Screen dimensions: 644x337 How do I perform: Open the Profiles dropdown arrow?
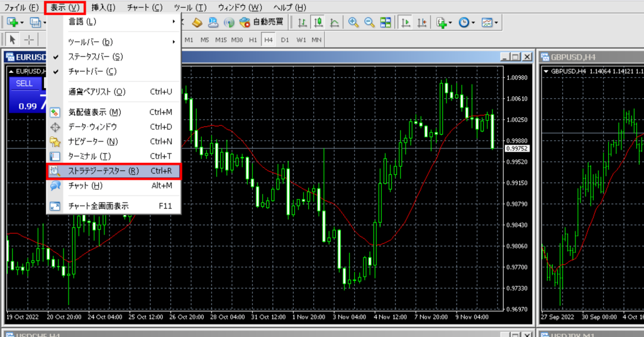45,23
